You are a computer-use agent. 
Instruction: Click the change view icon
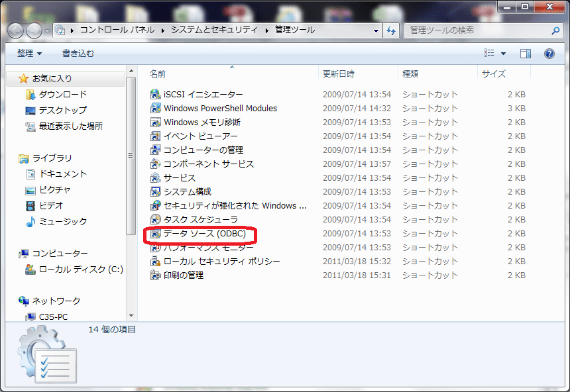click(489, 54)
